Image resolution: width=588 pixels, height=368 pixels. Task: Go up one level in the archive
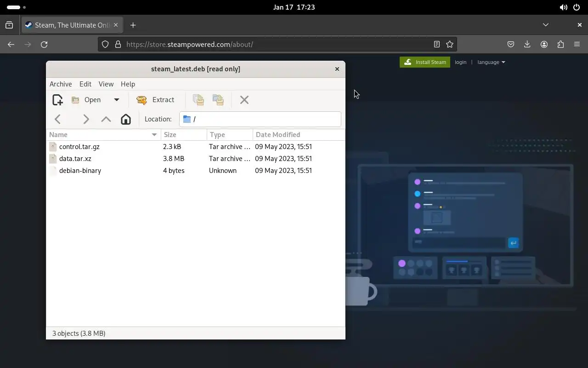106,119
